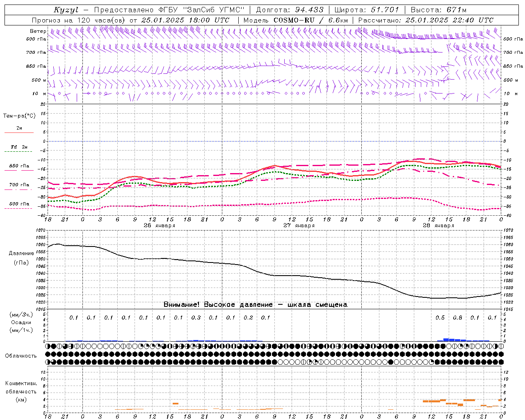The width and height of the screenshot is (525, 420).
Task: Click the (гПа) unit label under Давление
Action: 21,262
